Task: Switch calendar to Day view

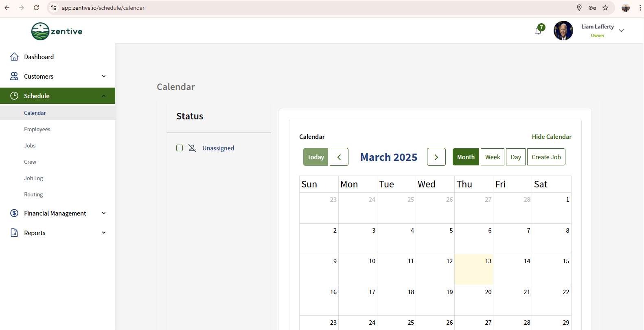Action: pos(515,157)
